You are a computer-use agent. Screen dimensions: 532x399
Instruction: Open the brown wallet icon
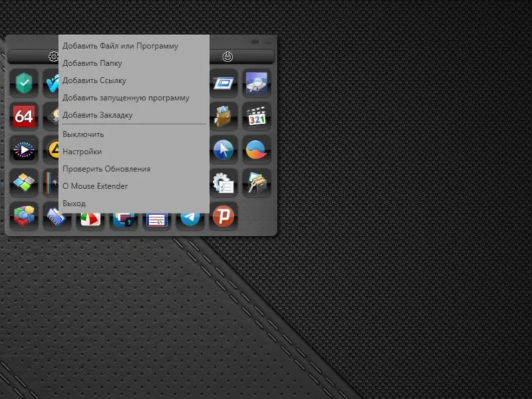(223, 116)
